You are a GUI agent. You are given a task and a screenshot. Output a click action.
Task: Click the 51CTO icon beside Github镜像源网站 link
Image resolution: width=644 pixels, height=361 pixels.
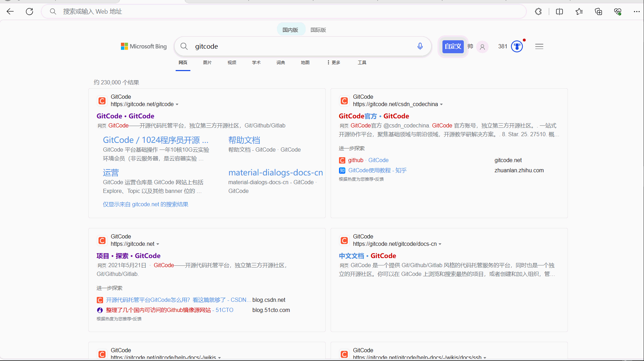pos(100,310)
